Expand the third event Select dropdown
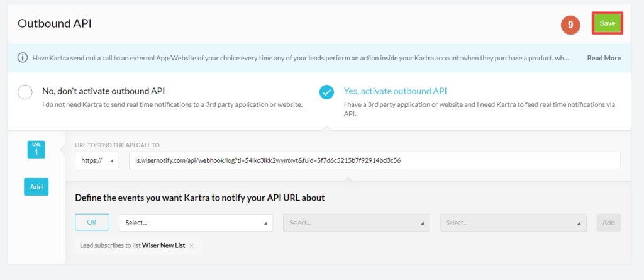This screenshot has height=280, width=644. click(x=513, y=223)
